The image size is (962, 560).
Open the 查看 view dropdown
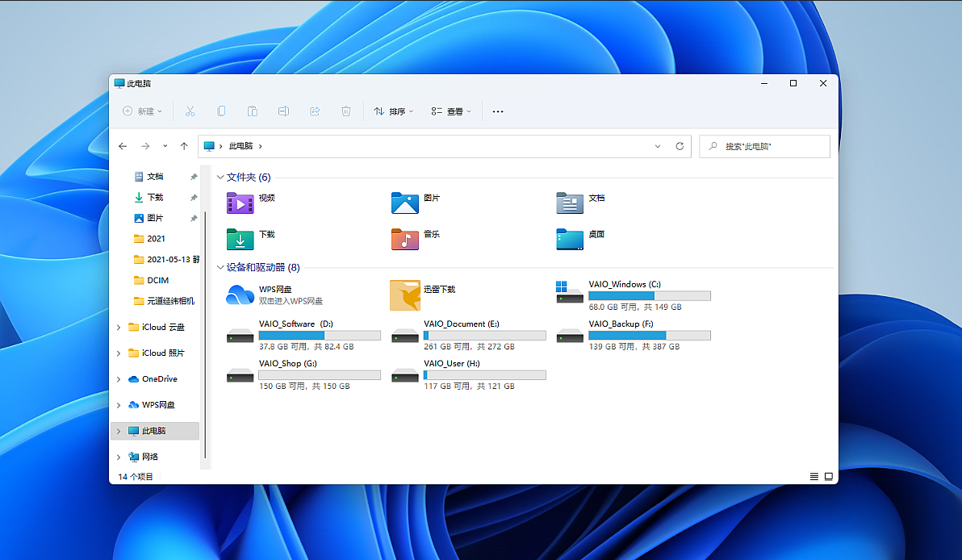click(451, 111)
